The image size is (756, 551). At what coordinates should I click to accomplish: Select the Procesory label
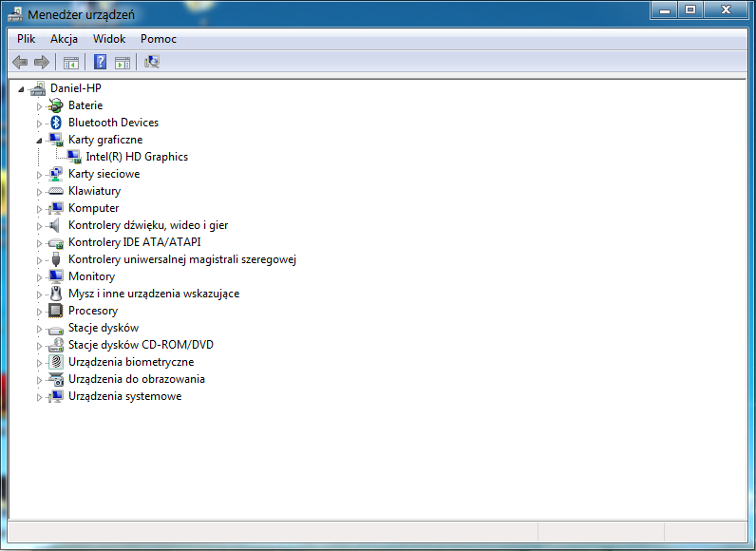point(93,311)
